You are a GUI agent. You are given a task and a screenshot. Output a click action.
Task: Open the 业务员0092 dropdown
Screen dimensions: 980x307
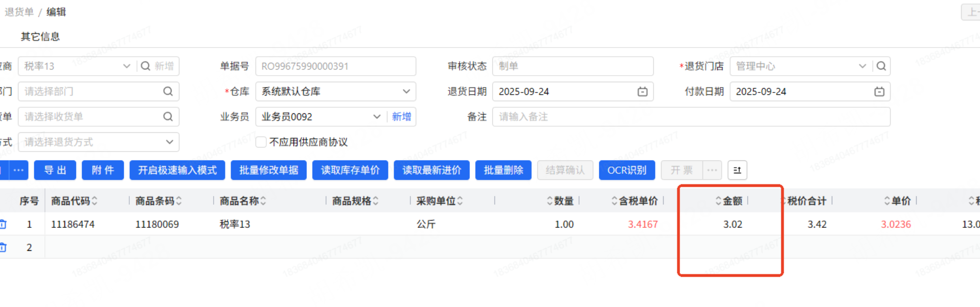377,116
